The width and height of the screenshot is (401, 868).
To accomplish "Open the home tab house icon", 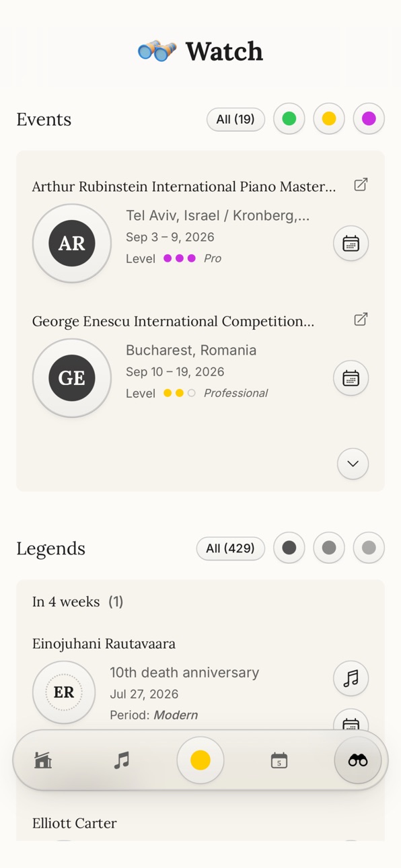I will pyautogui.click(x=43, y=760).
